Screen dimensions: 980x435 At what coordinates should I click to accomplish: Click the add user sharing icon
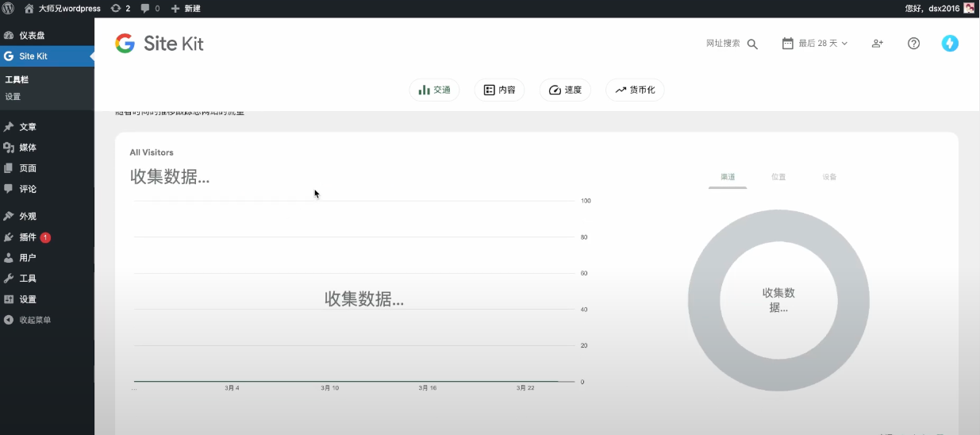pyautogui.click(x=877, y=44)
